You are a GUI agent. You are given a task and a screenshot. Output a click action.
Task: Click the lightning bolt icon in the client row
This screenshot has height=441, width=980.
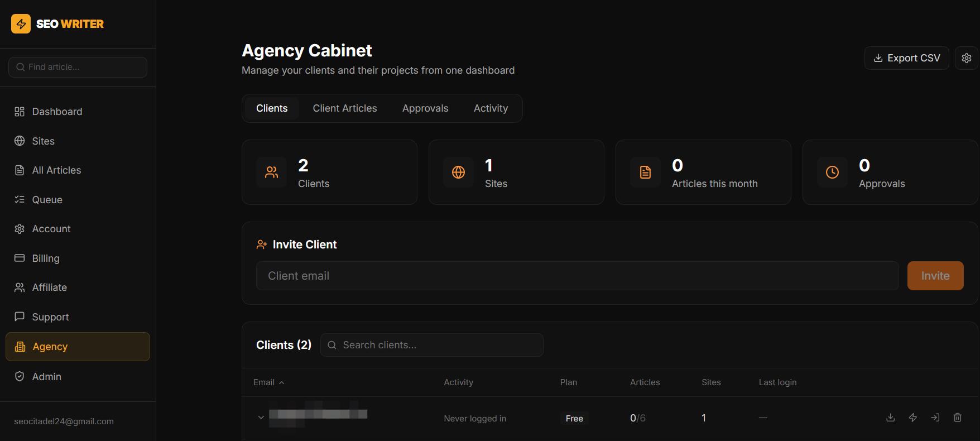[x=913, y=418]
